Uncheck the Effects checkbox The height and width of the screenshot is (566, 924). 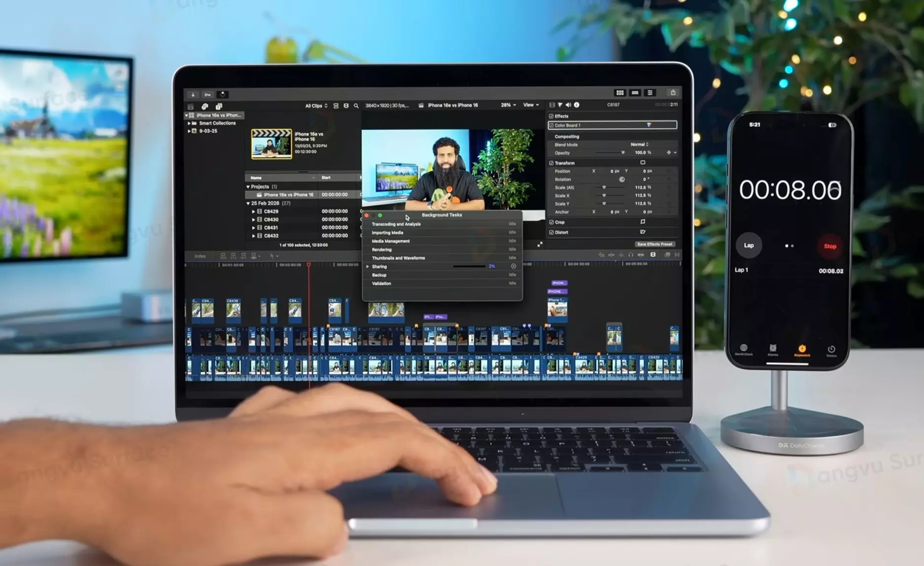tap(551, 116)
